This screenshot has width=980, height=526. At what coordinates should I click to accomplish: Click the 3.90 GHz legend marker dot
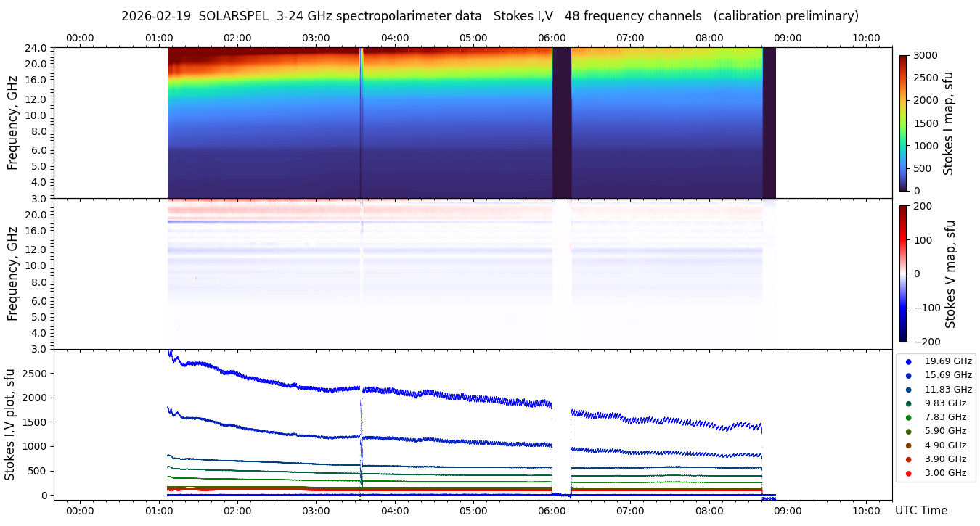point(908,459)
